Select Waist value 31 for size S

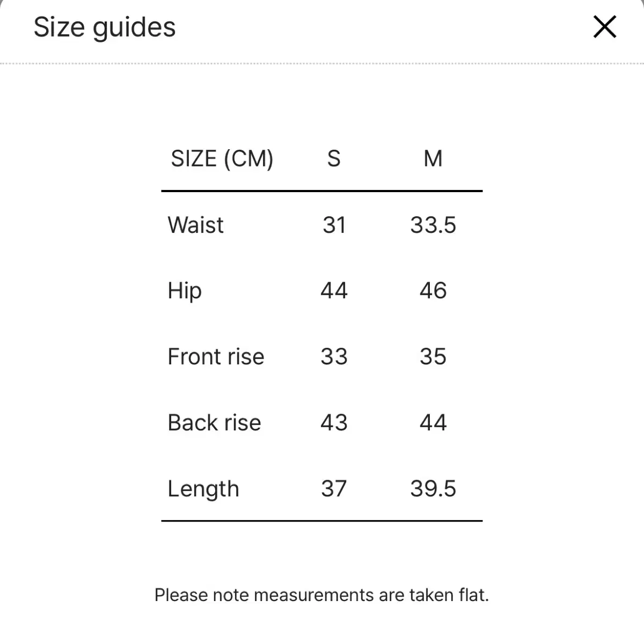334,225
